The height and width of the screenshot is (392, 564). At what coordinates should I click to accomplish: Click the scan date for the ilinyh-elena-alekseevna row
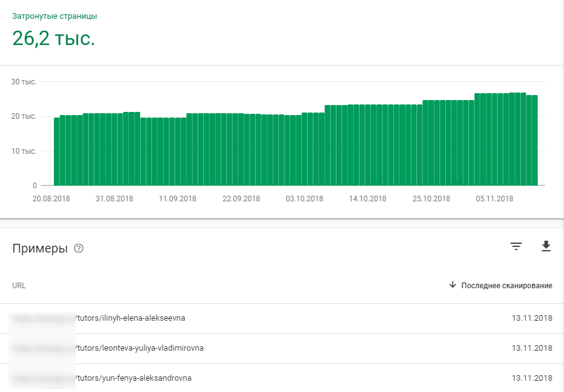point(531,318)
